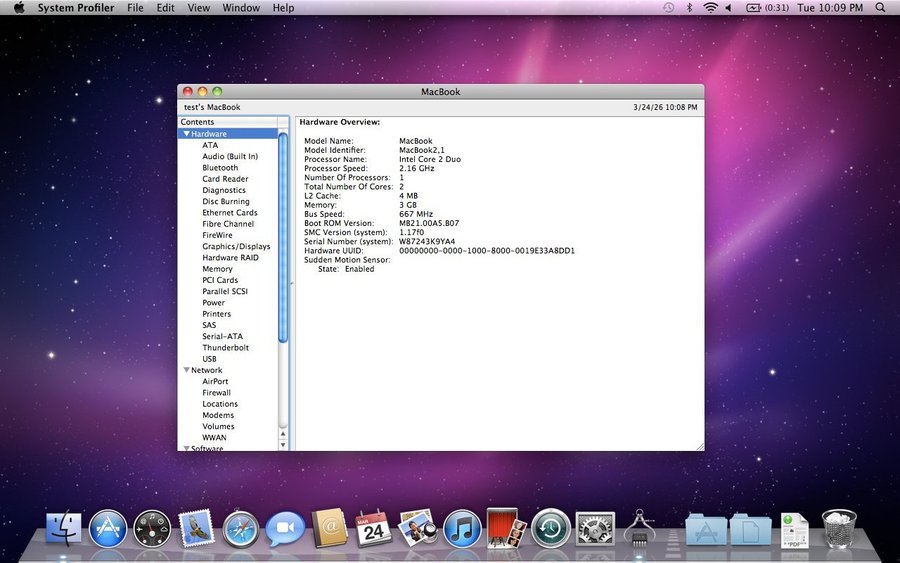Click System Profiler icon in the Dock

(x=639, y=527)
